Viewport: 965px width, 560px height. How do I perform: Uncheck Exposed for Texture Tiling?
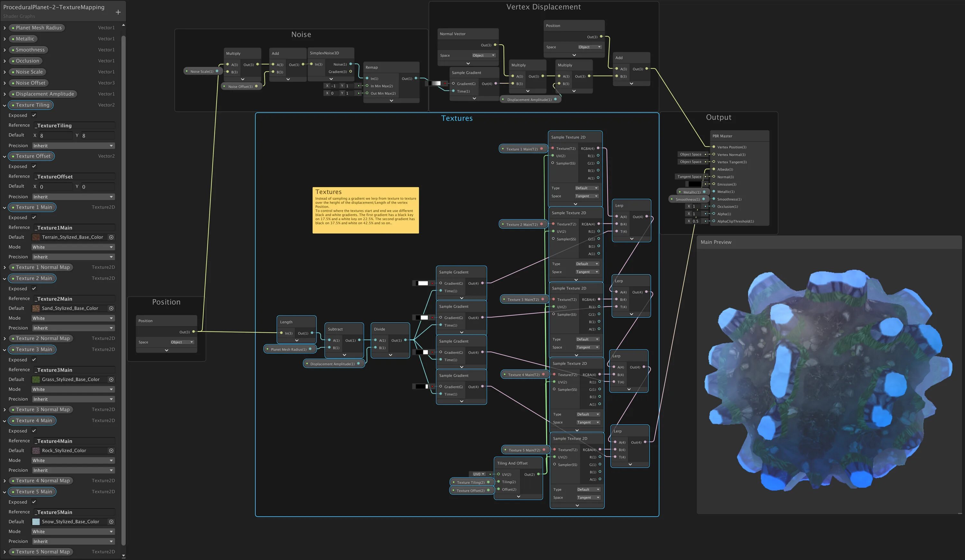[34, 115]
